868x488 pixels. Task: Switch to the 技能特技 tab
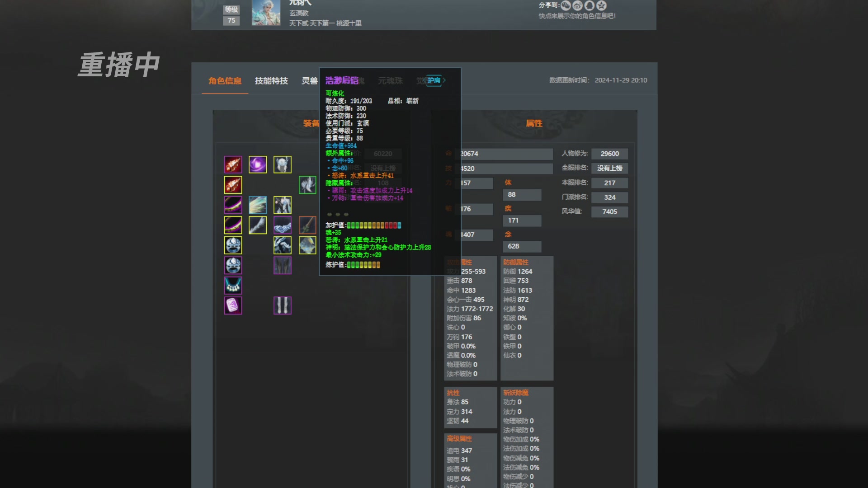tap(271, 81)
